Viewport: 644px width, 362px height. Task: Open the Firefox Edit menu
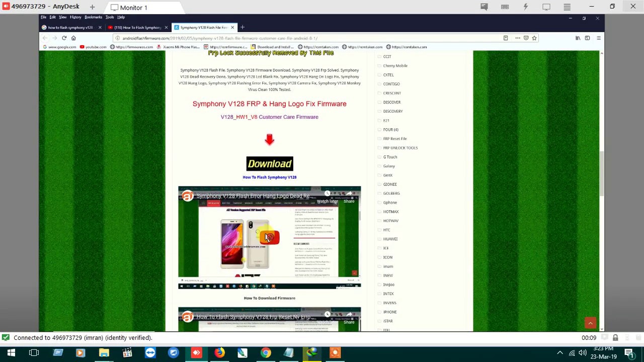click(x=52, y=17)
